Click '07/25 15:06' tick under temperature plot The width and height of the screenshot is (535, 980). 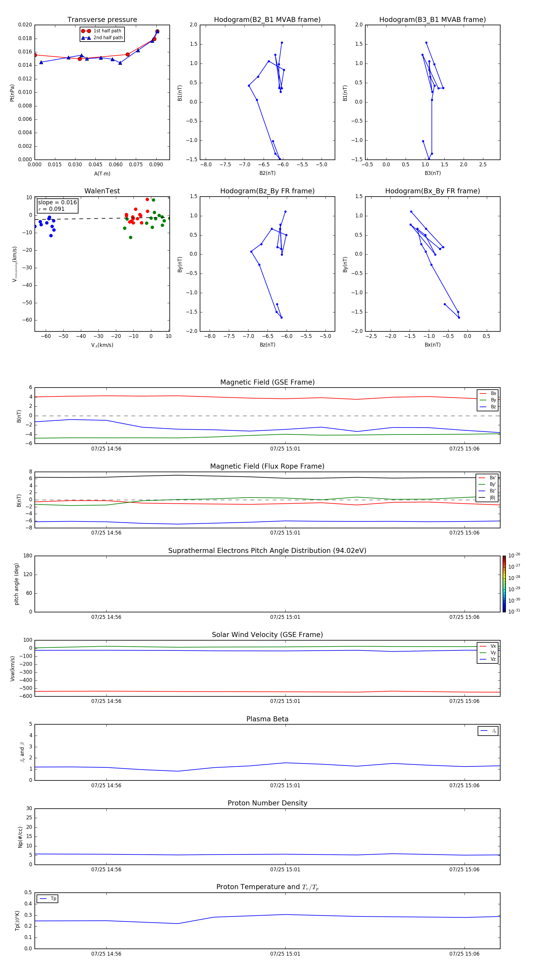click(x=464, y=954)
